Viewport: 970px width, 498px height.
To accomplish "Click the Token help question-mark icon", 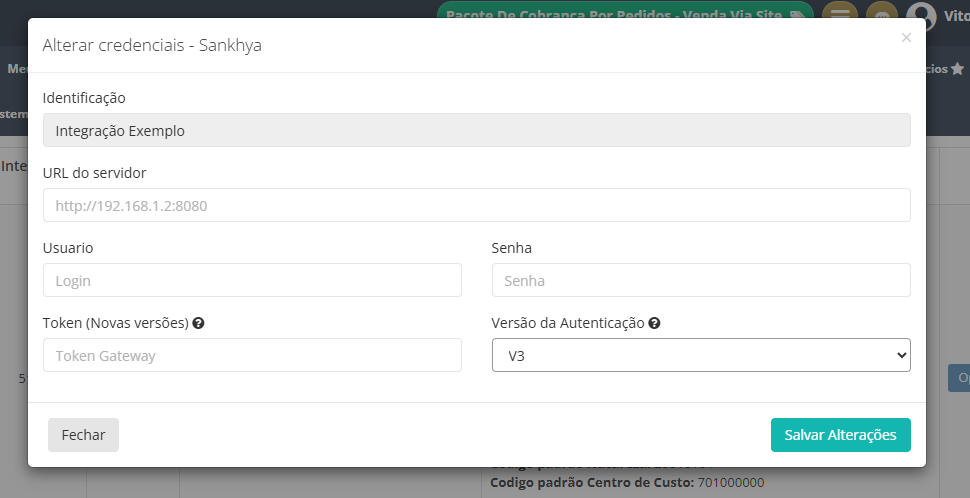I will tap(199, 324).
